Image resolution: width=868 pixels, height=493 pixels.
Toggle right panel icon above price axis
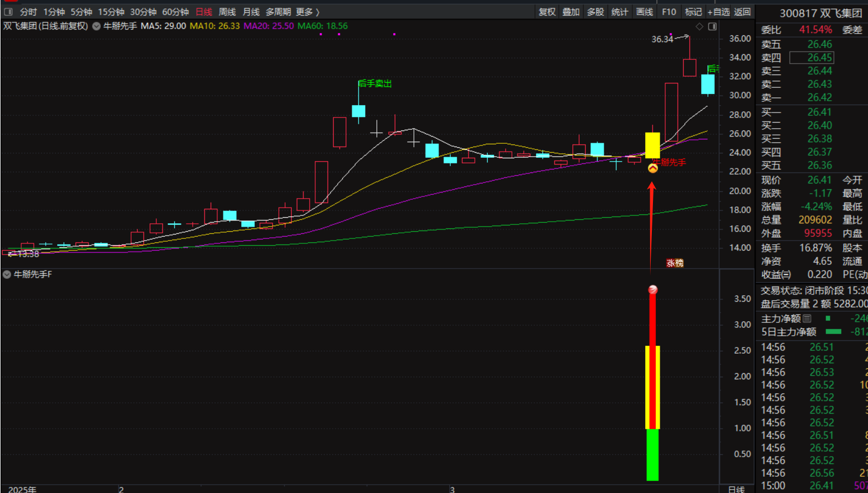point(712,26)
